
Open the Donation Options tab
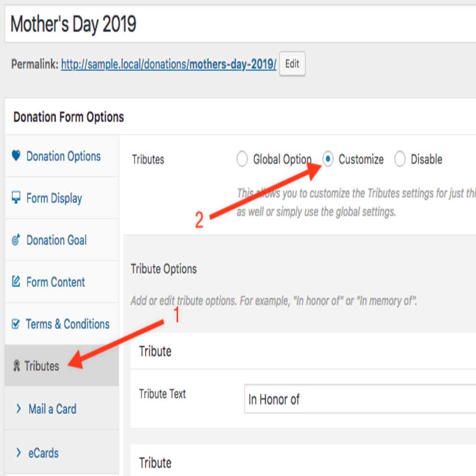tap(62, 156)
